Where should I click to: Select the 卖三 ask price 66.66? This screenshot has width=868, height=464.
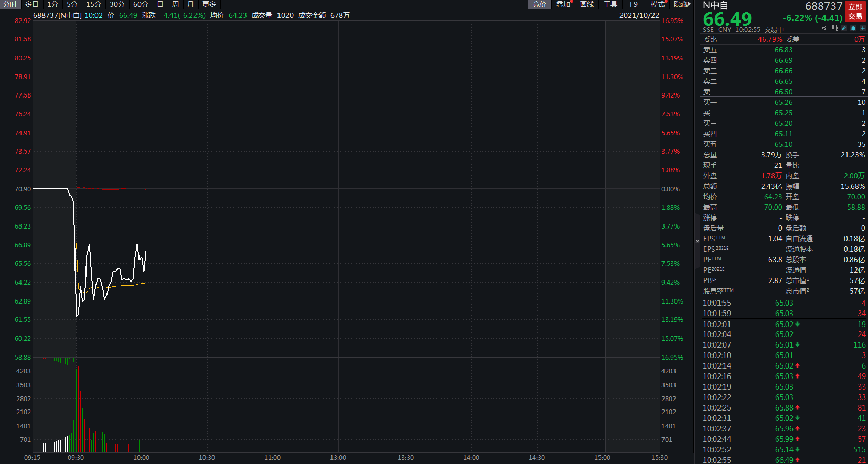pyautogui.click(x=784, y=71)
